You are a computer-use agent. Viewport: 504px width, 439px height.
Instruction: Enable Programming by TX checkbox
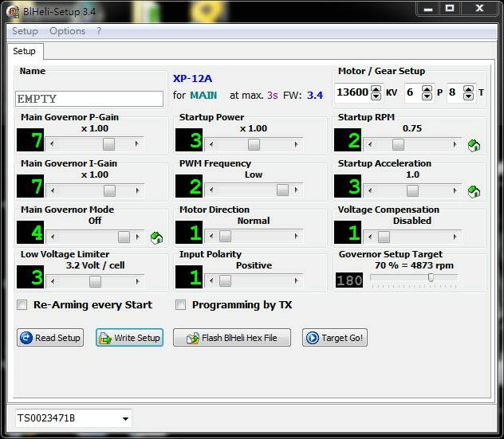181,305
